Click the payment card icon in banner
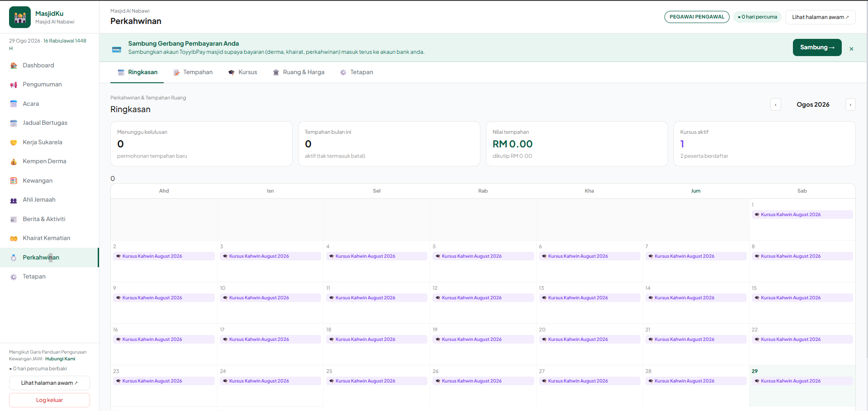 click(117, 49)
